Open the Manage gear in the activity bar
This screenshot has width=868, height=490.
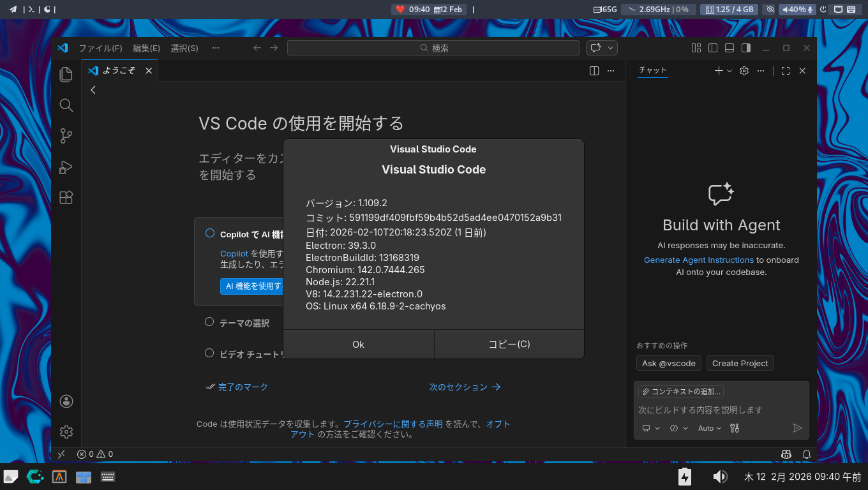66,432
